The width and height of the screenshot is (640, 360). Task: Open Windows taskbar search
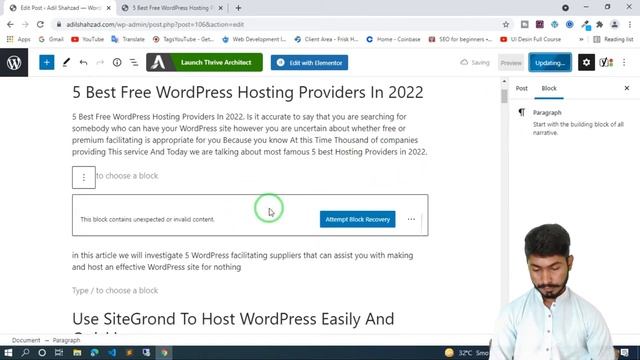tap(25, 352)
